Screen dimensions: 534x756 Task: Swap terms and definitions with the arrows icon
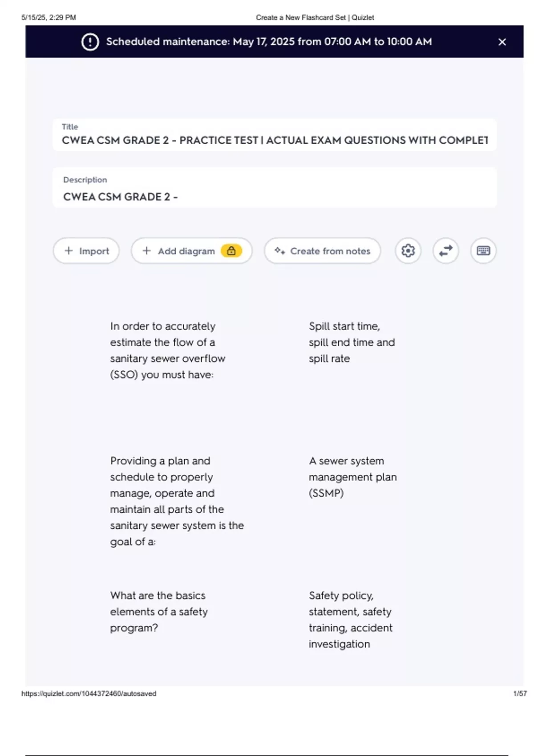[445, 251]
